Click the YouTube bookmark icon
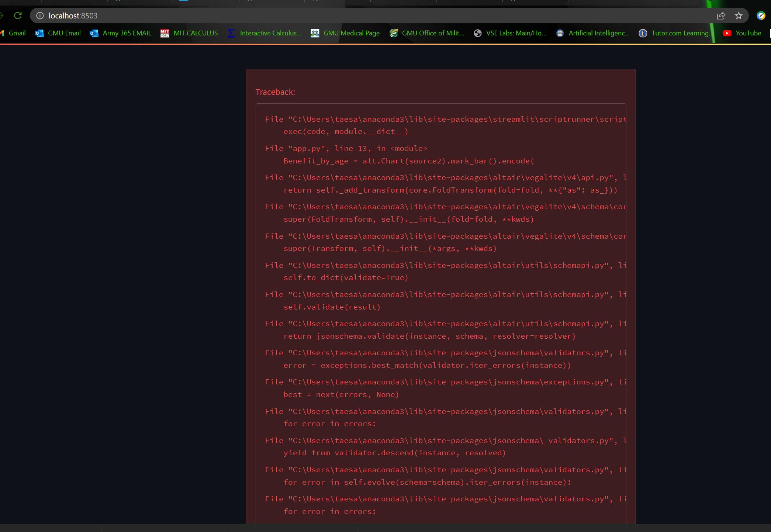Screen dimensions: 771x532 point(726,33)
